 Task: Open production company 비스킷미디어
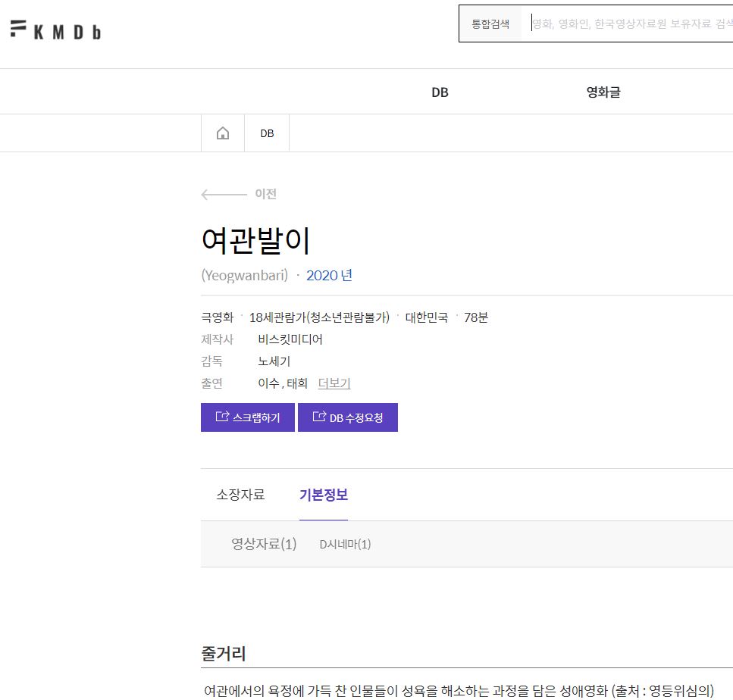[290, 339]
